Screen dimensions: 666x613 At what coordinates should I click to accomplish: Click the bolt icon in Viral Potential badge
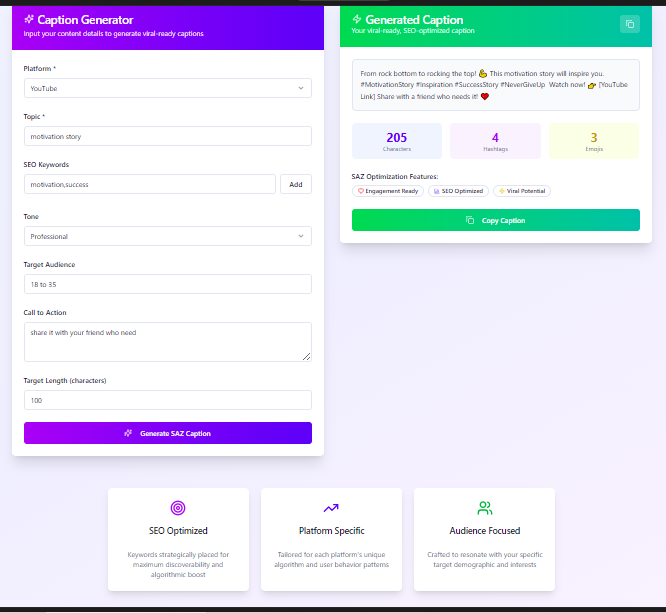[502, 191]
